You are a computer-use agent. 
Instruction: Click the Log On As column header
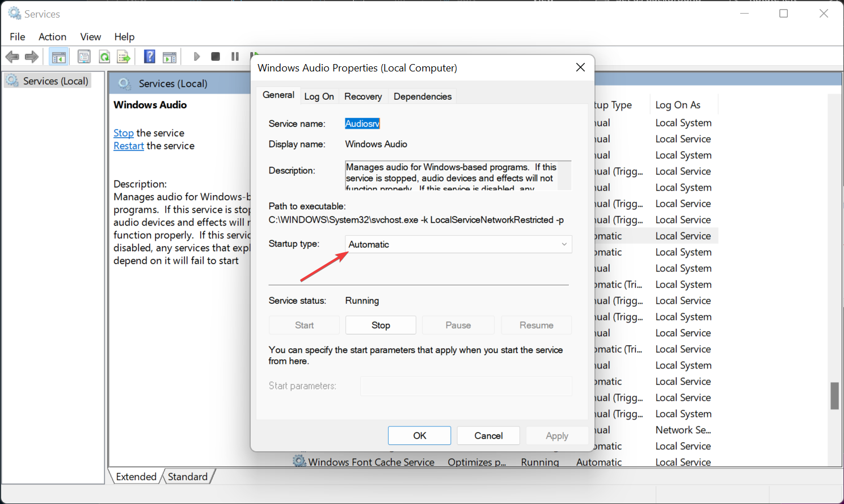678,105
